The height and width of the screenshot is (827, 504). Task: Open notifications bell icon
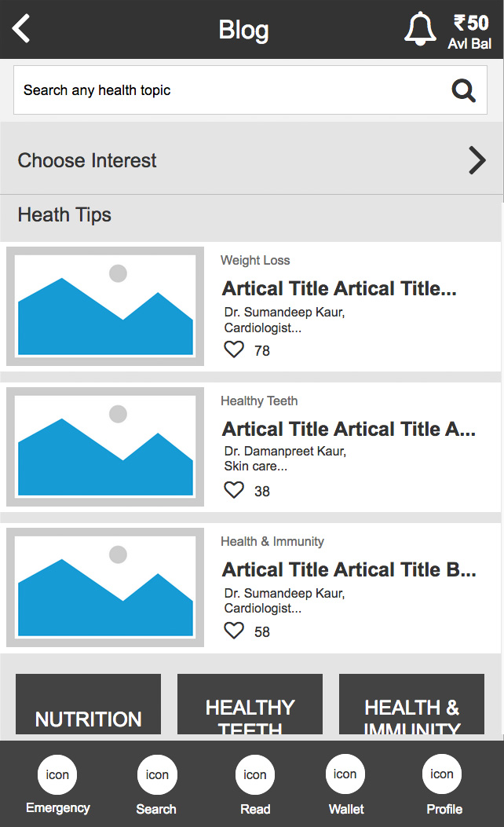420,30
